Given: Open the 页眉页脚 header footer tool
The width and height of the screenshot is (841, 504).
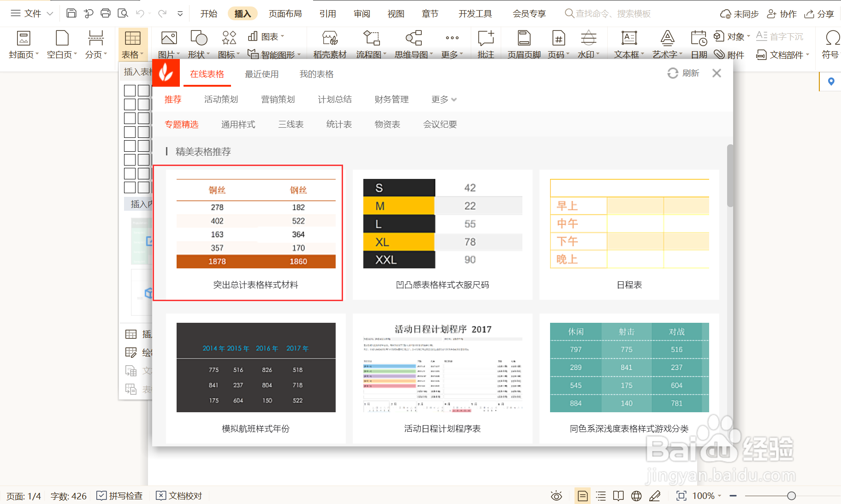Looking at the screenshot, I should [523, 44].
